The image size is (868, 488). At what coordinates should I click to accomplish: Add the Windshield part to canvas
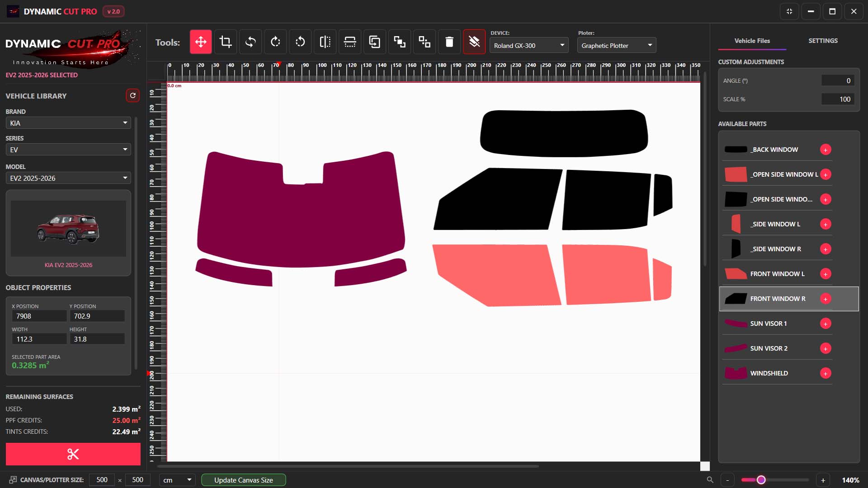coord(826,373)
